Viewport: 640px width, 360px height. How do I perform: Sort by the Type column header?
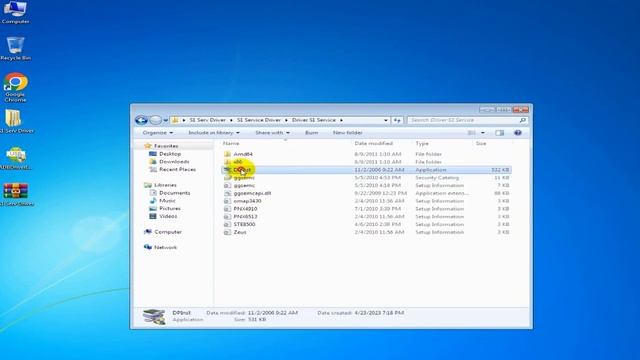(x=422, y=143)
